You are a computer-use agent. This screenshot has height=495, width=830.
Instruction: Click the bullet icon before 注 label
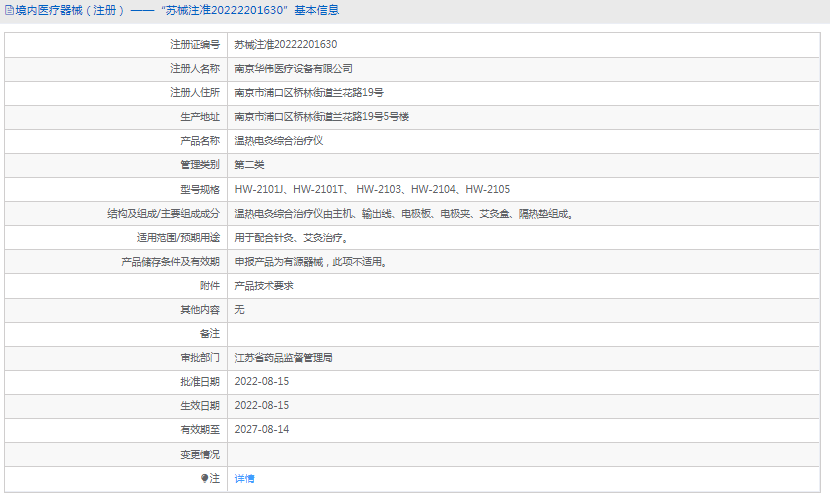coord(205,478)
